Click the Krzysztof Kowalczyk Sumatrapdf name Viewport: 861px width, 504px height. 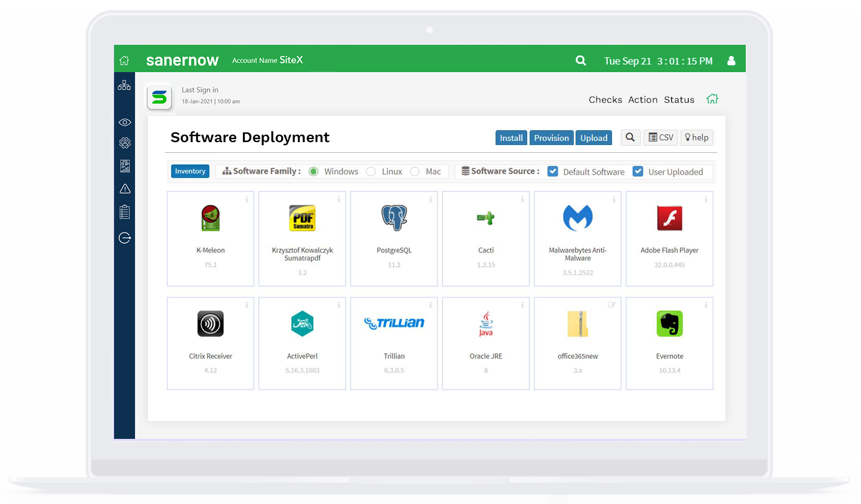(x=302, y=254)
